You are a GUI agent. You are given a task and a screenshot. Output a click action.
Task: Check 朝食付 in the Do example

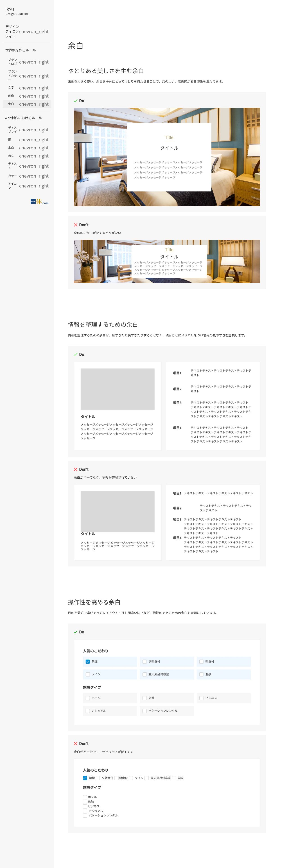coord(201,661)
